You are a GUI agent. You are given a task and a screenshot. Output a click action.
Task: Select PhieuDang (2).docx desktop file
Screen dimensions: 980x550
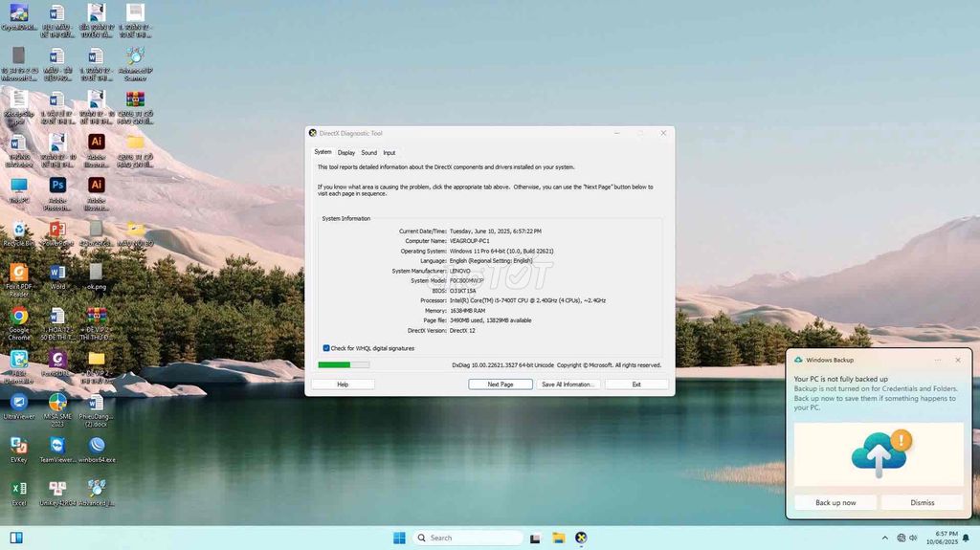96,409
